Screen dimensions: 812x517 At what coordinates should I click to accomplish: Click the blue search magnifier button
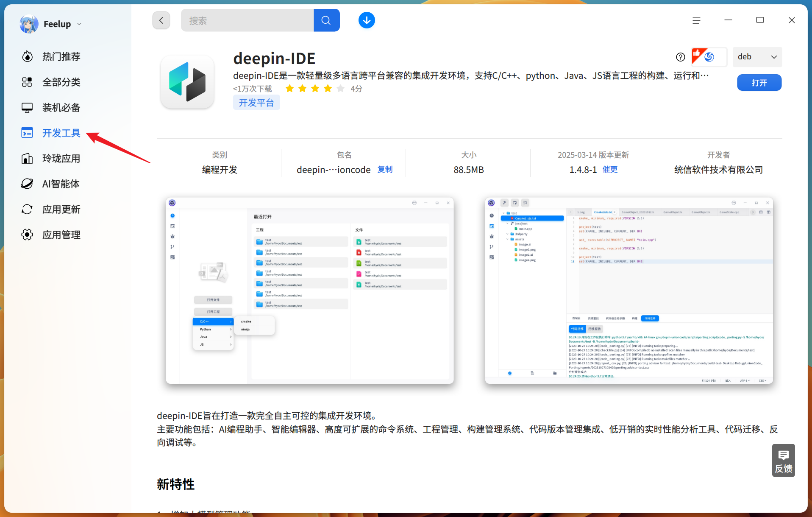tap(326, 20)
